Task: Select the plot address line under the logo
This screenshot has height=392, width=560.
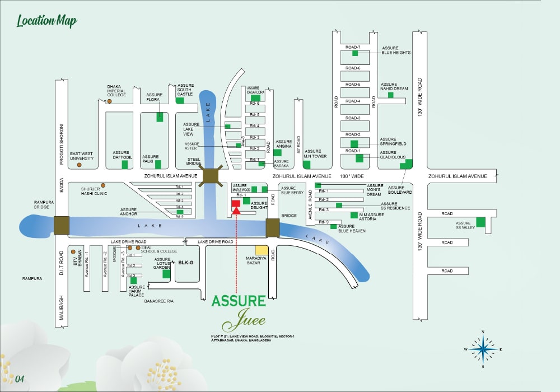Action: [x=253, y=338]
